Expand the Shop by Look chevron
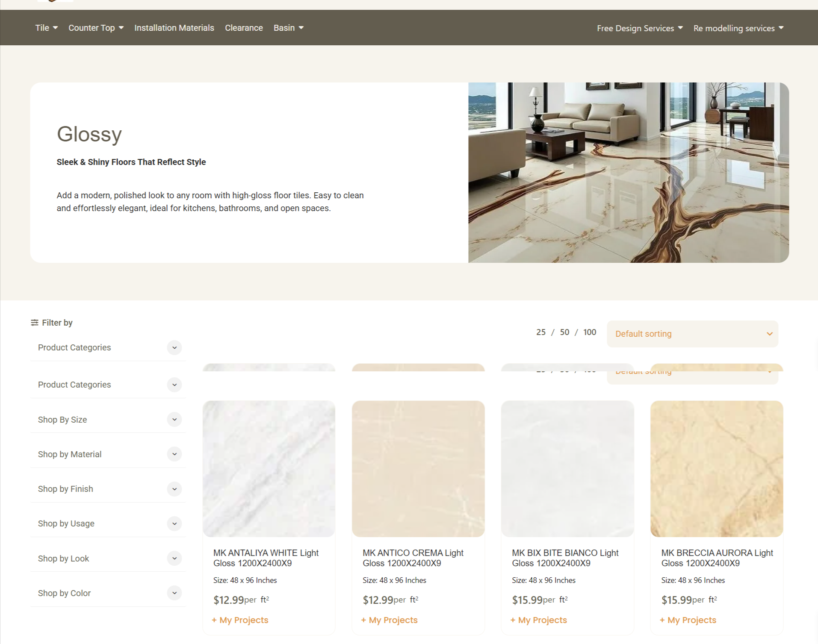The width and height of the screenshot is (818, 644). pos(174,559)
